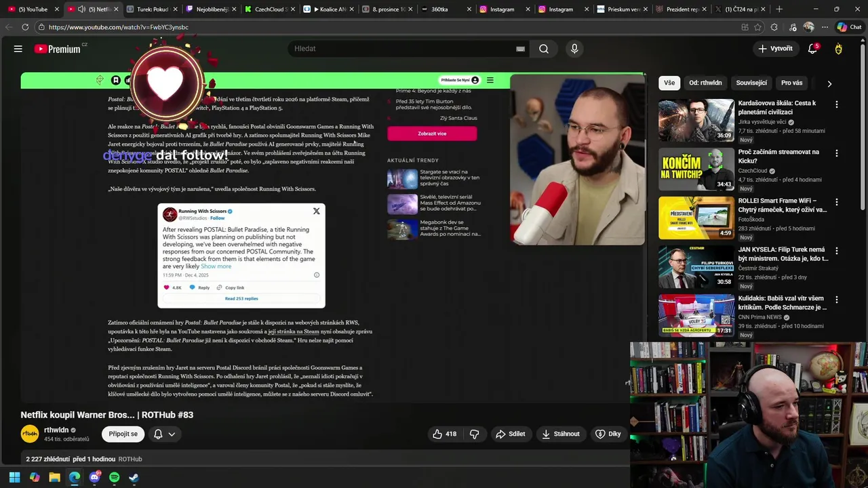This screenshot has height=488, width=868.
Task: Add this page to favorites star
Action: 758,27
